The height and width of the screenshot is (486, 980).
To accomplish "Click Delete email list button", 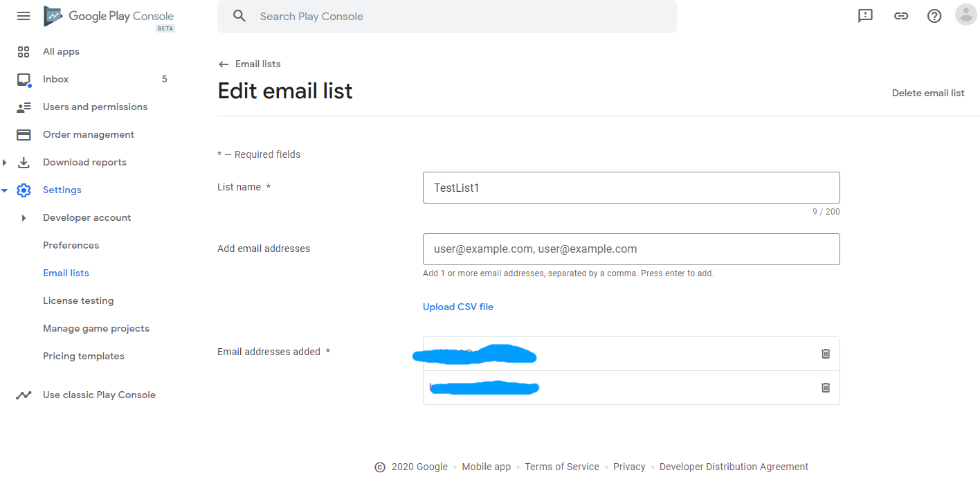I will 927,93.
